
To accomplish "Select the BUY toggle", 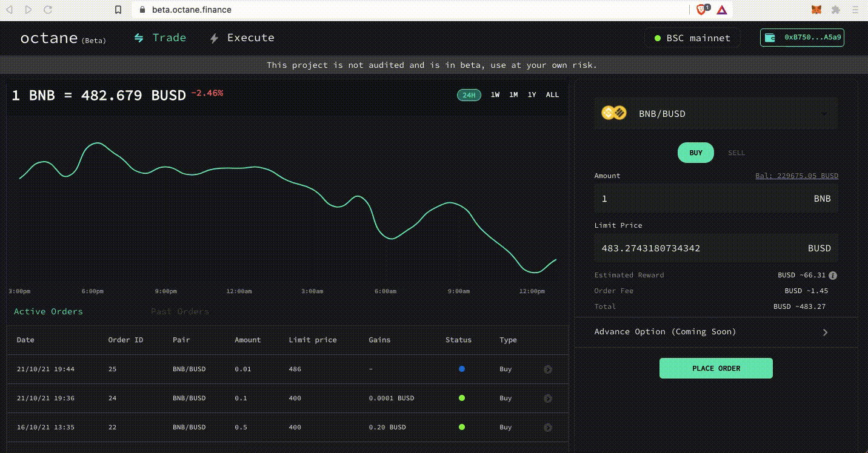I will 696,153.
